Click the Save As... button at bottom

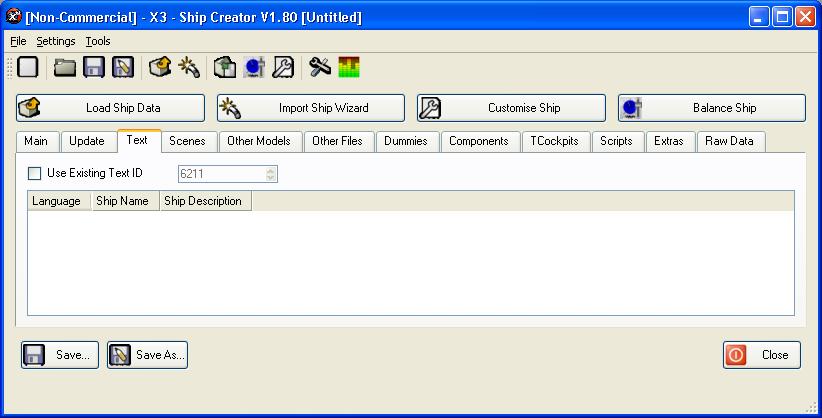point(147,355)
